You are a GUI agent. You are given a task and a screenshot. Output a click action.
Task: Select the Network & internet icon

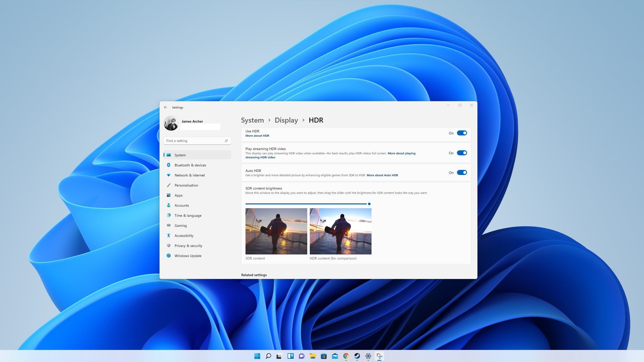click(x=168, y=175)
